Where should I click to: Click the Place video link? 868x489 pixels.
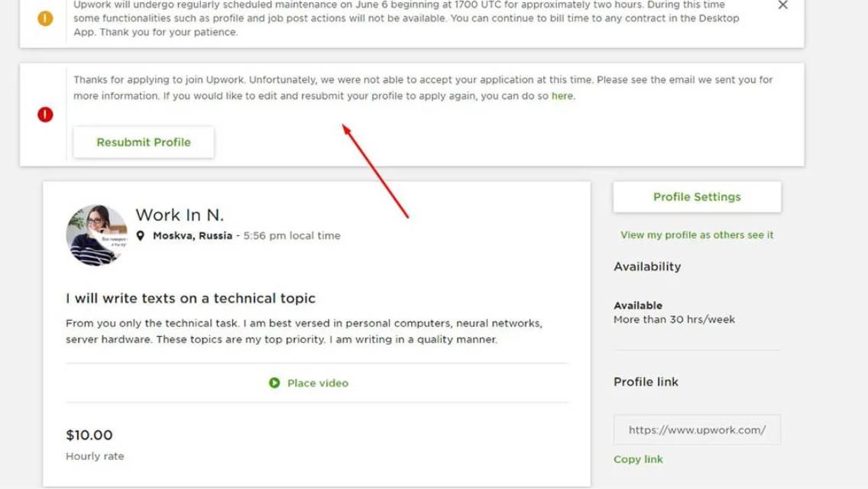click(318, 384)
